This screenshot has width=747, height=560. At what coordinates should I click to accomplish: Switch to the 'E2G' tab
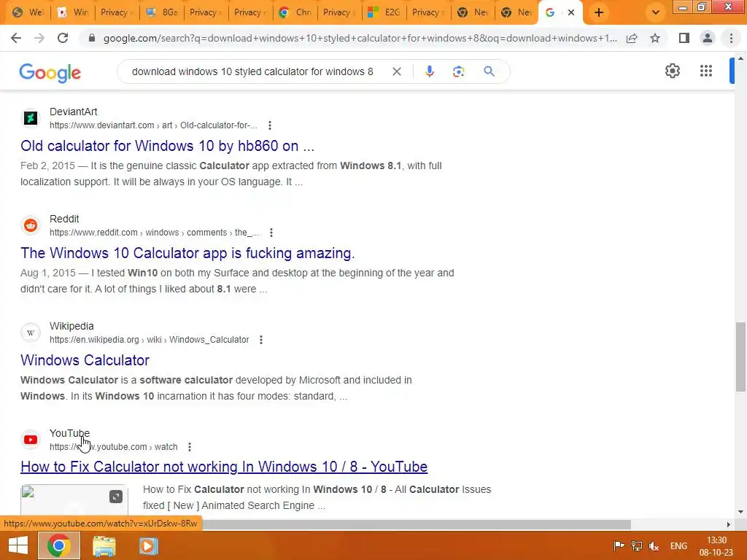385,12
